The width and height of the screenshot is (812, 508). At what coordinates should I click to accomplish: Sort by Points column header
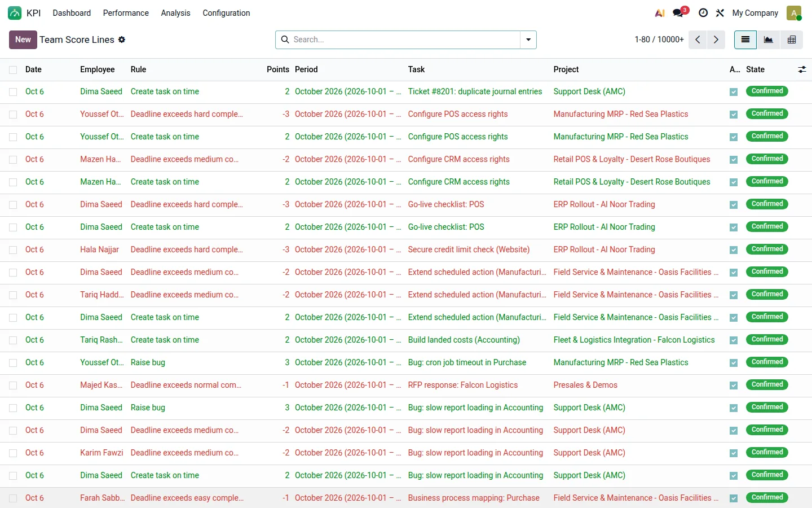point(277,69)
